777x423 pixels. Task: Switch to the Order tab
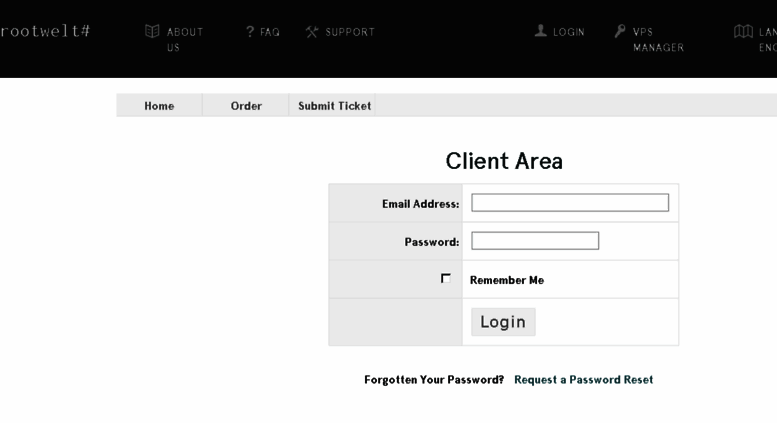(246, 106)
